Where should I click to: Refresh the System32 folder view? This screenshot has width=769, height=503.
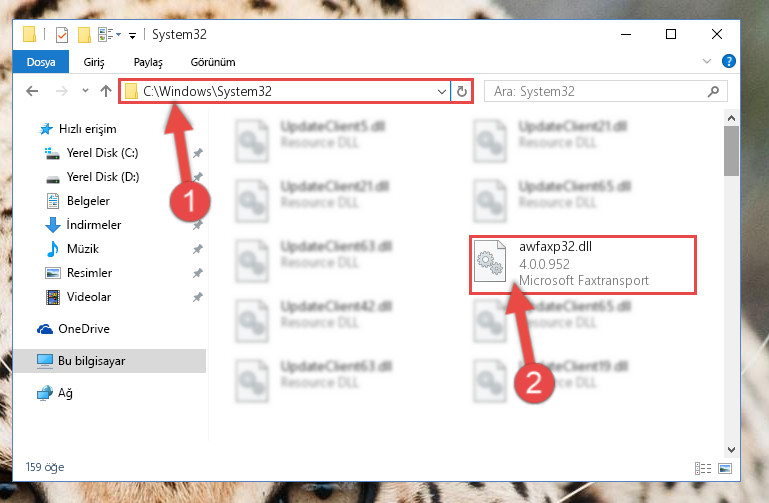tap(461, 91)
